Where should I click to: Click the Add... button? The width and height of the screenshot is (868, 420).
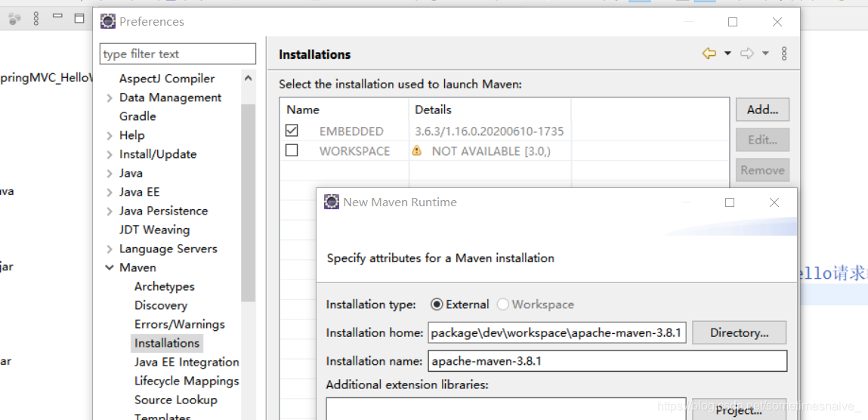762,110
